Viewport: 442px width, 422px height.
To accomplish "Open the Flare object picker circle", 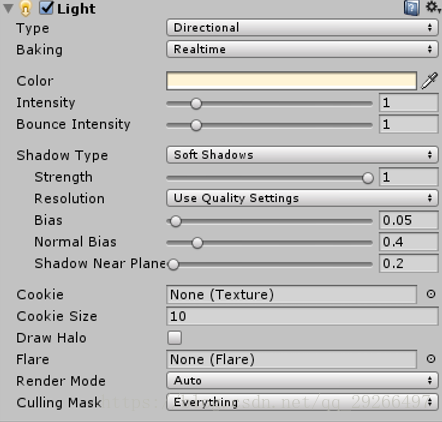I will tap(431, 359).
